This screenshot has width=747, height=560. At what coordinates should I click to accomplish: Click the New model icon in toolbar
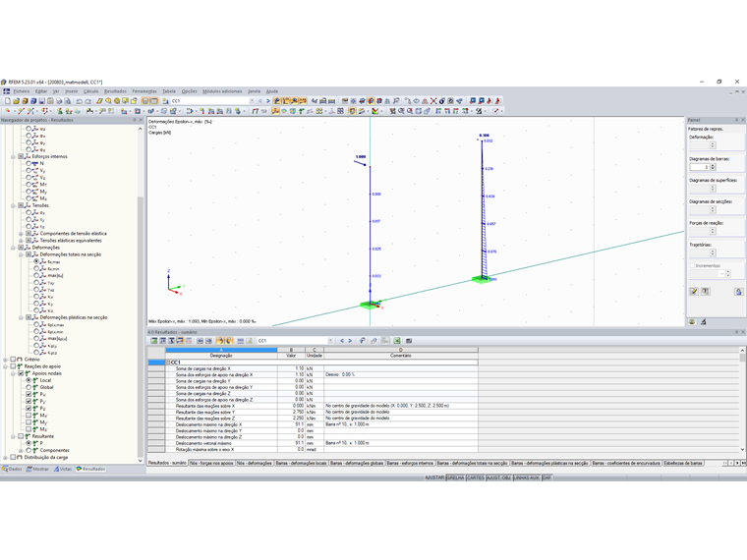pos(8,101)
